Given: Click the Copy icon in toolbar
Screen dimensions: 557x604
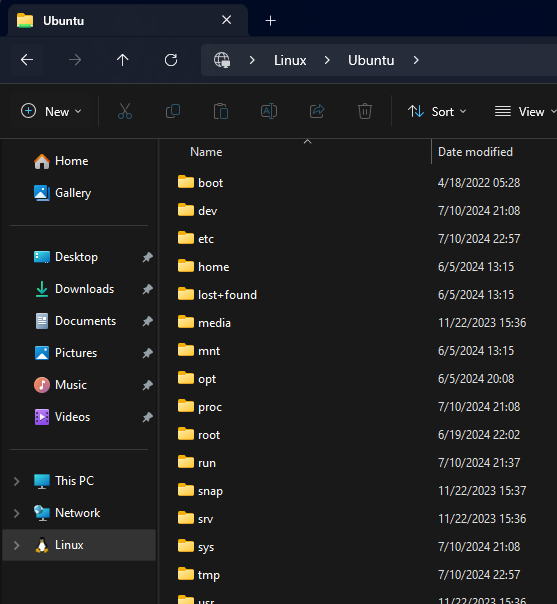Looking at the screenshot, I should point(173,111).
